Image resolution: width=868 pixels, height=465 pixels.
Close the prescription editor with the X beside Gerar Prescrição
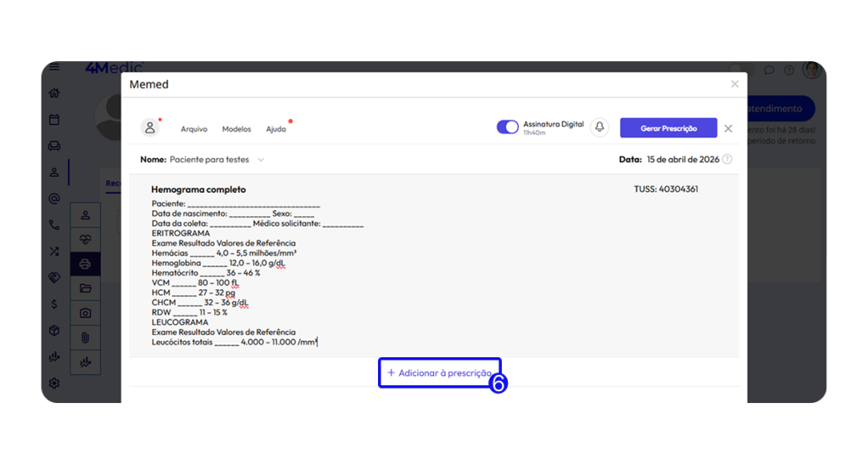pos(728,128)
